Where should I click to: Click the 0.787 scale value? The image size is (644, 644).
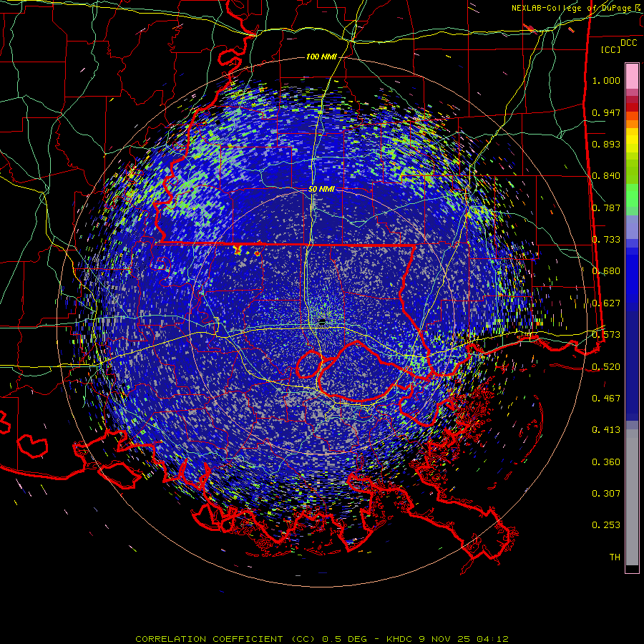(606, 208)
